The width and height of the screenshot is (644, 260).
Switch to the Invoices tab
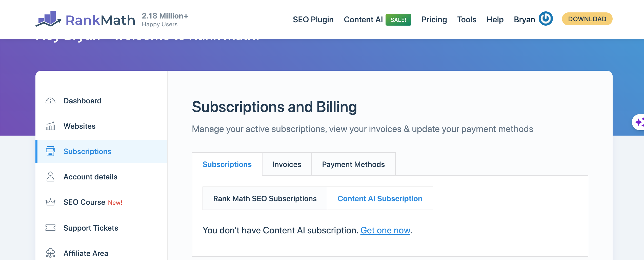[x=287, y=164]
